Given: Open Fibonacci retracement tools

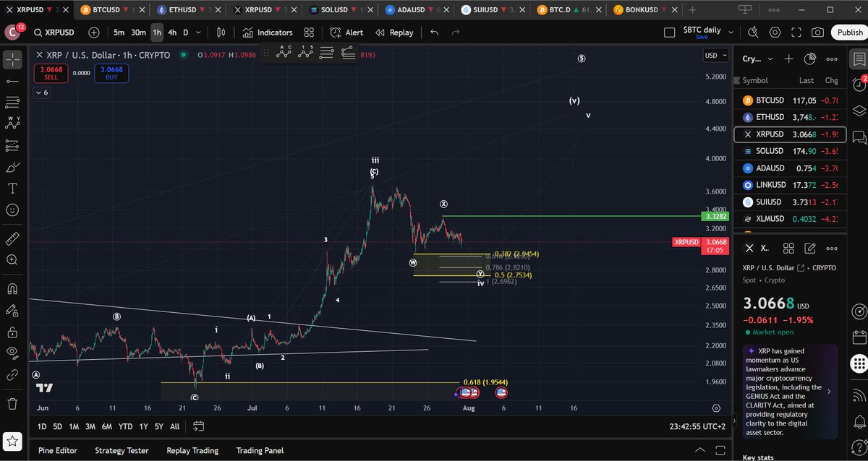Looking at the screenshot, I should coord(12,103).
